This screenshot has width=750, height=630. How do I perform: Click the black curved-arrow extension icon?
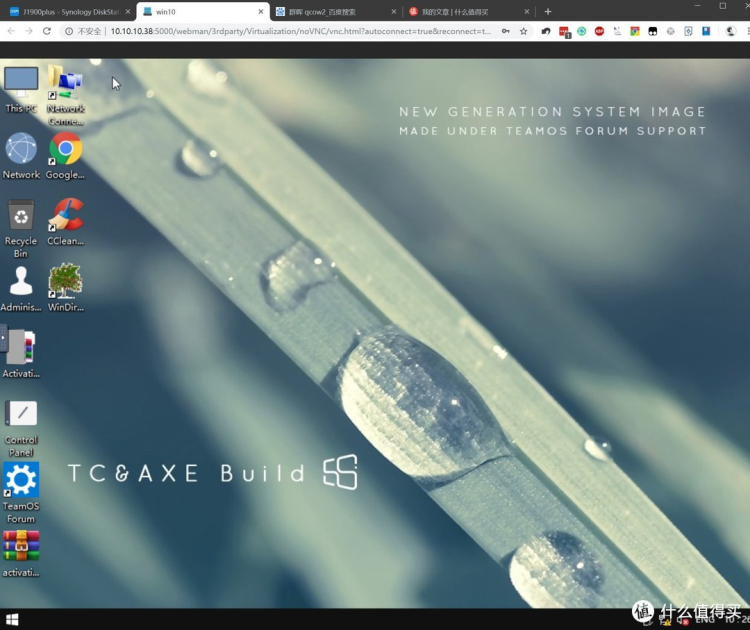click(x=546, y=31)
